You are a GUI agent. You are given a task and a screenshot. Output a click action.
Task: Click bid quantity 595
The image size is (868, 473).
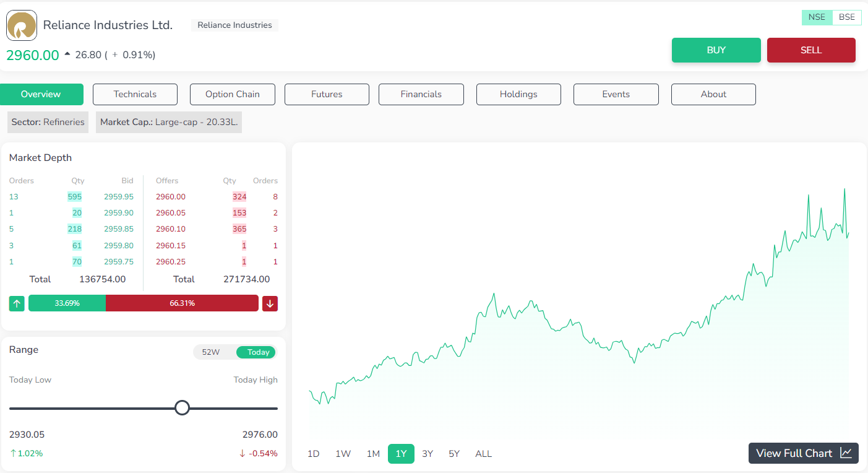pos(75,197)
